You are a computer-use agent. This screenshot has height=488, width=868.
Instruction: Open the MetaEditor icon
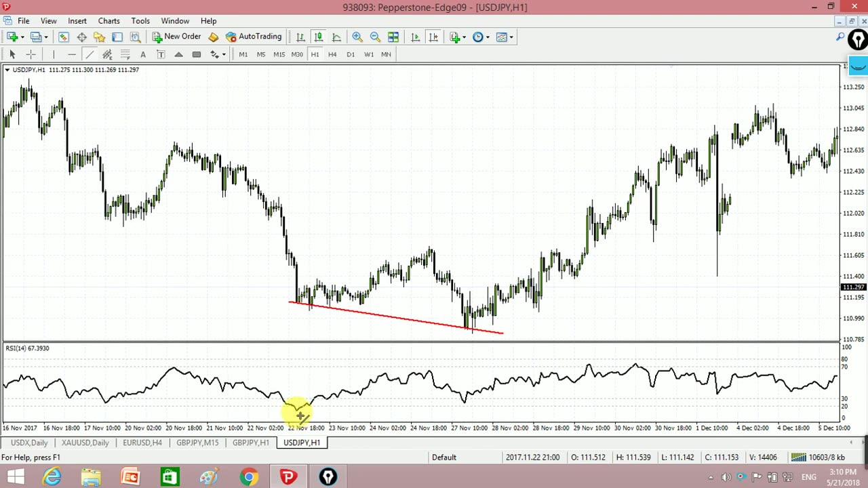click(x=214, y=37)
